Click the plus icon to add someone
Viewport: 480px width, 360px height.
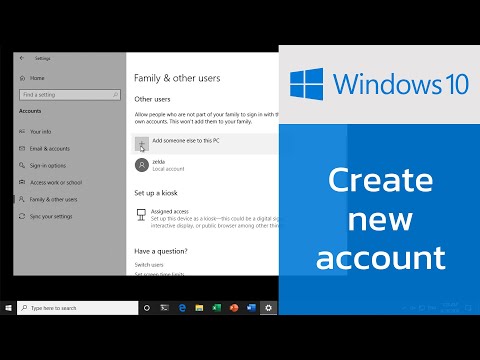pos(142,144)
